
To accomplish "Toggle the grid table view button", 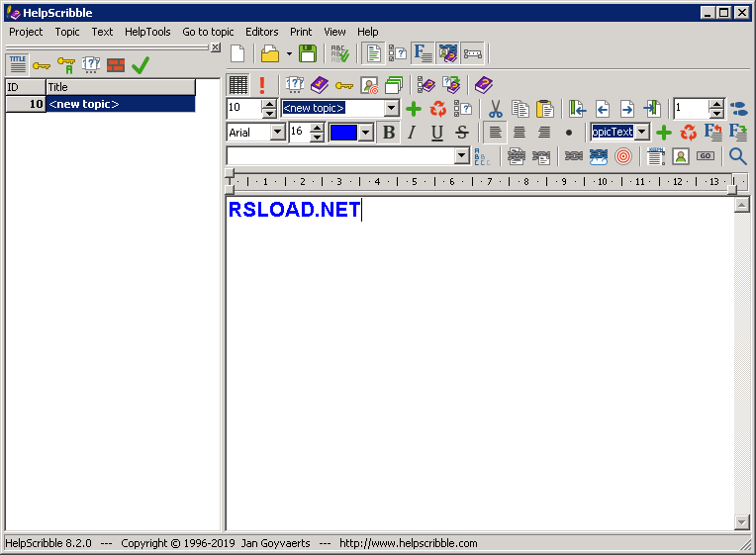I will tap(237, 85).
